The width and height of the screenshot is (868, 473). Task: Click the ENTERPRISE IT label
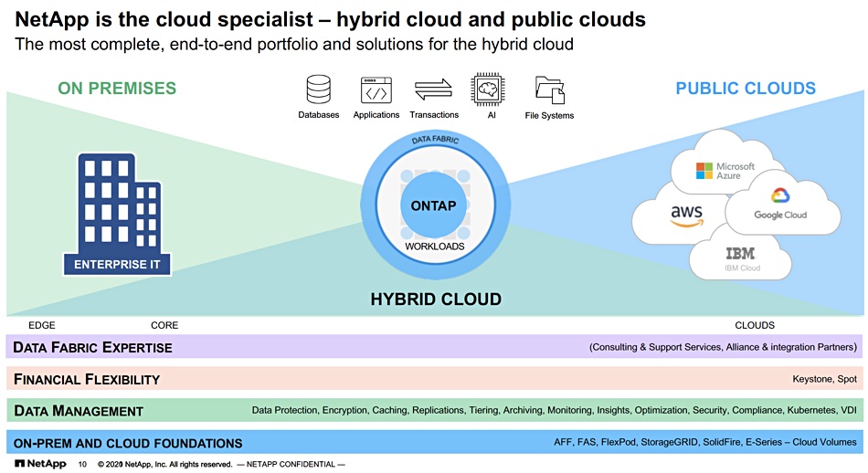coord(117,265)
